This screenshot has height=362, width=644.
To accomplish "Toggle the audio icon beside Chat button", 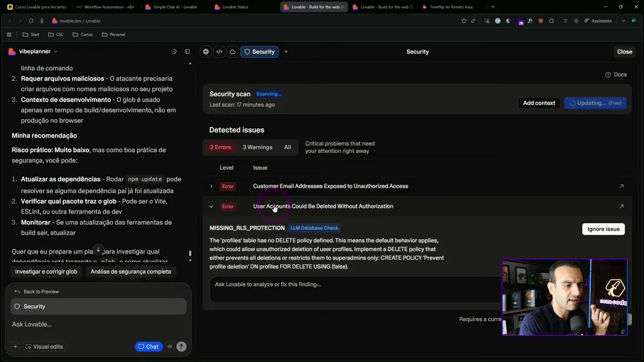I will pos(170,346).
